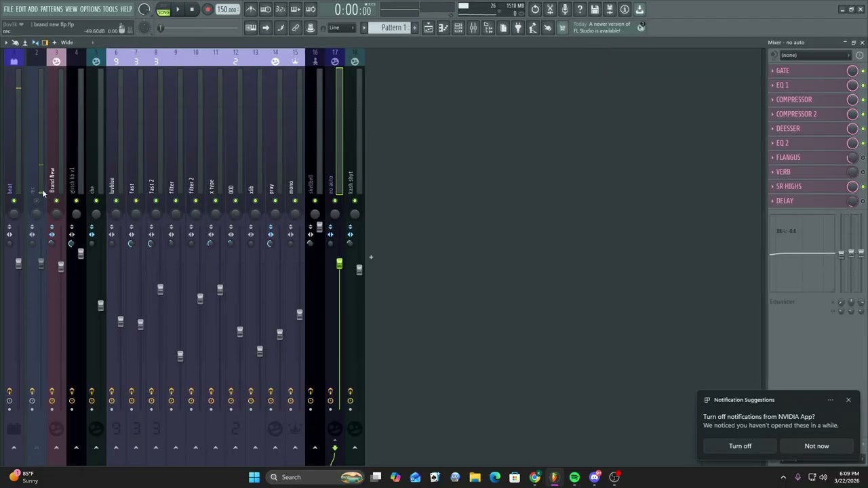Toggle the link chain icon
The height and width of the screenshot is (488, 868).
(296, 28)
